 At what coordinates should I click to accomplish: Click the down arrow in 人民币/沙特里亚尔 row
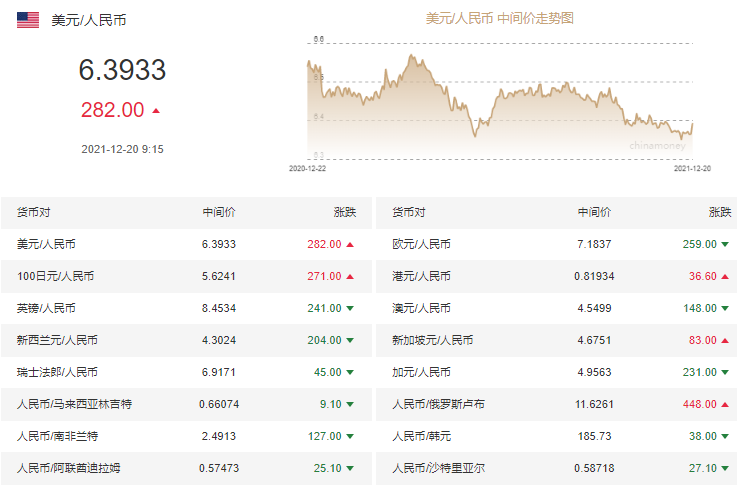725,468
